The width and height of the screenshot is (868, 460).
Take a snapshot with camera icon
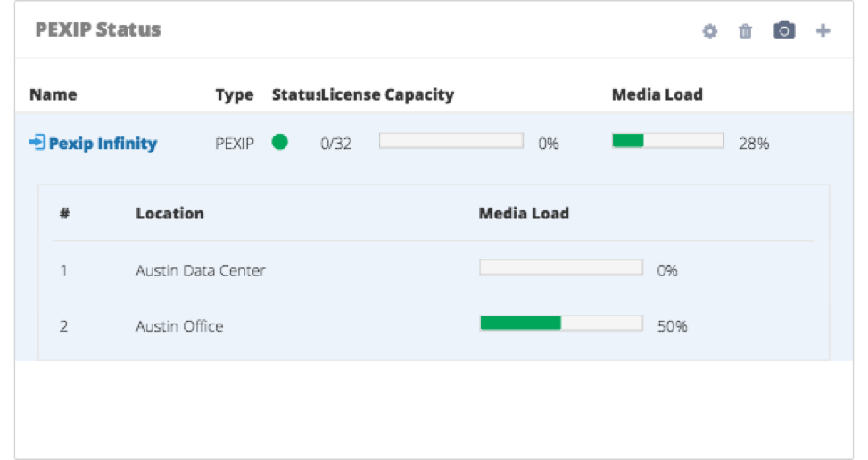tap(784, 30)
